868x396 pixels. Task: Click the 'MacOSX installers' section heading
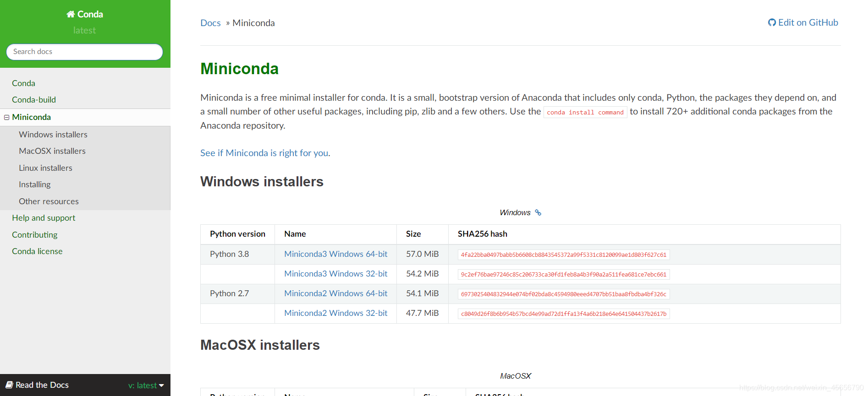coord(260,345)
